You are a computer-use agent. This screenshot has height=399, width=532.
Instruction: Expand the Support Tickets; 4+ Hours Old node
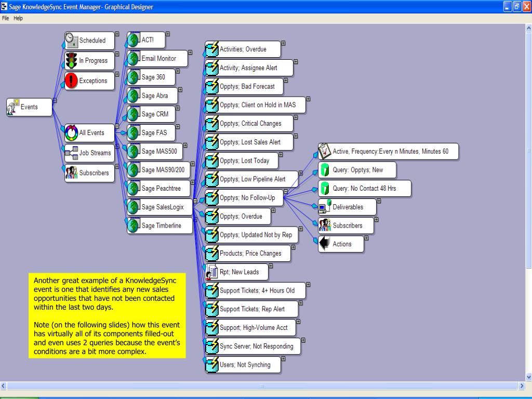pos(308,284)
